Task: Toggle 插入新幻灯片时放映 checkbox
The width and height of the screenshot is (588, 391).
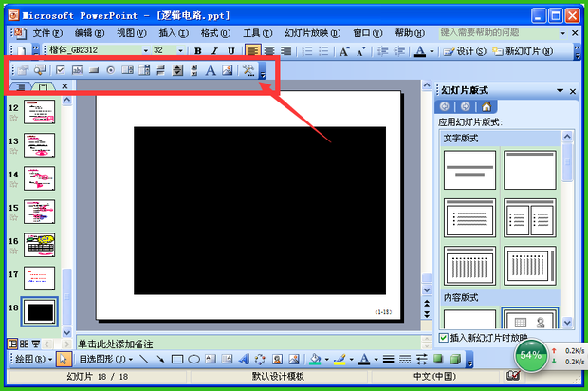Action: (x=446, y=338)
